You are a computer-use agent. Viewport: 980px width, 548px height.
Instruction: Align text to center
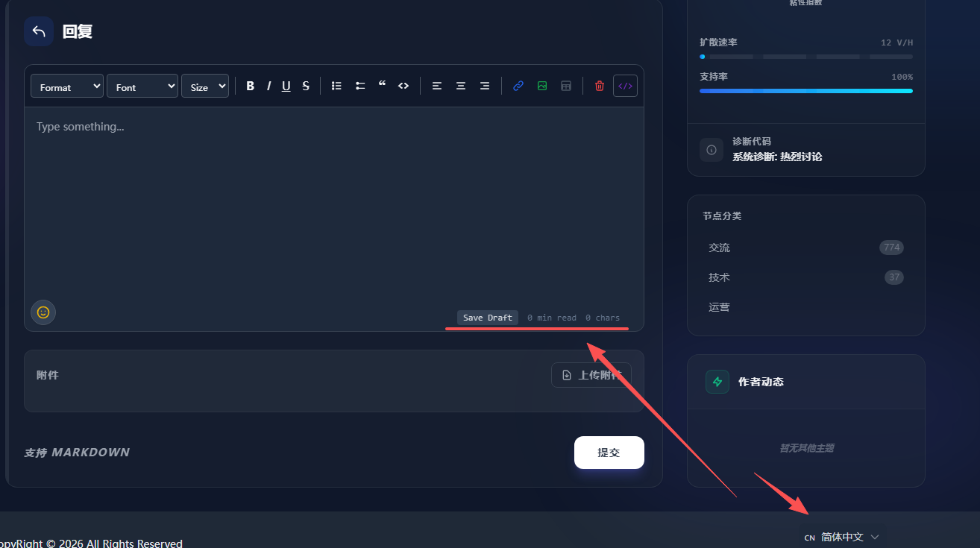click(x=461, y=86)
